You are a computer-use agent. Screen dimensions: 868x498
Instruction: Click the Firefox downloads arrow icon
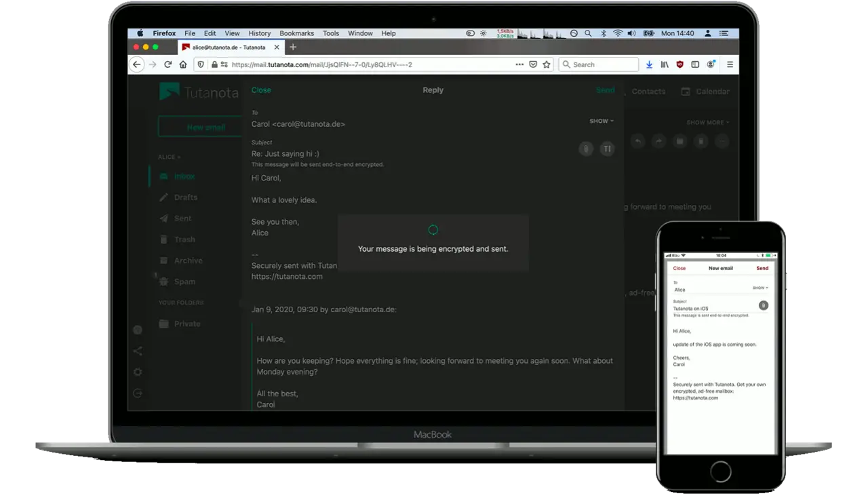coord(649,64)
